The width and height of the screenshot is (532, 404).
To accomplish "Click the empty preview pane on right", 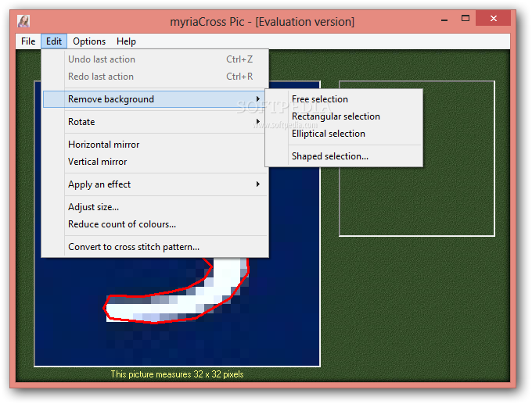I will coord(417,159).
